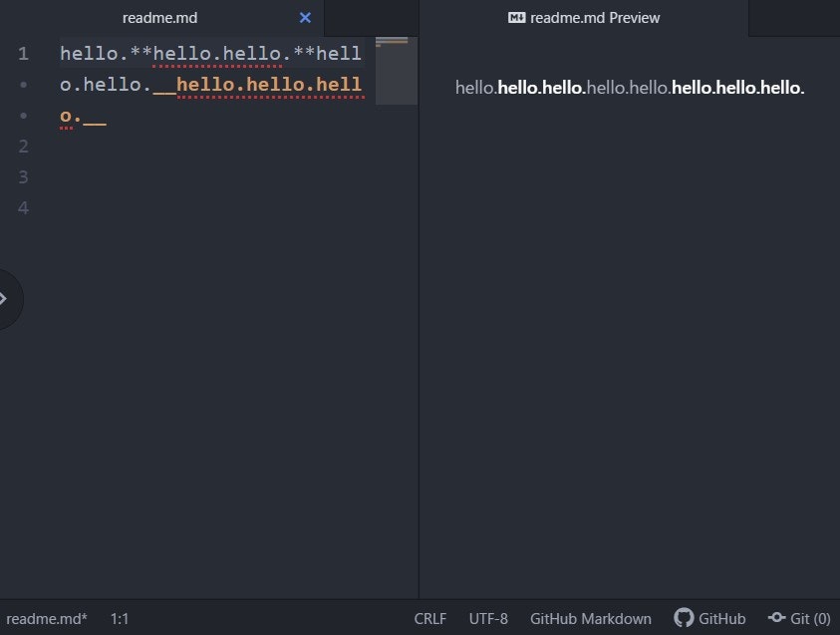Screen dimensions: 840x635
Task: Change the CRLF line ending setting
Action: [430, 619]
